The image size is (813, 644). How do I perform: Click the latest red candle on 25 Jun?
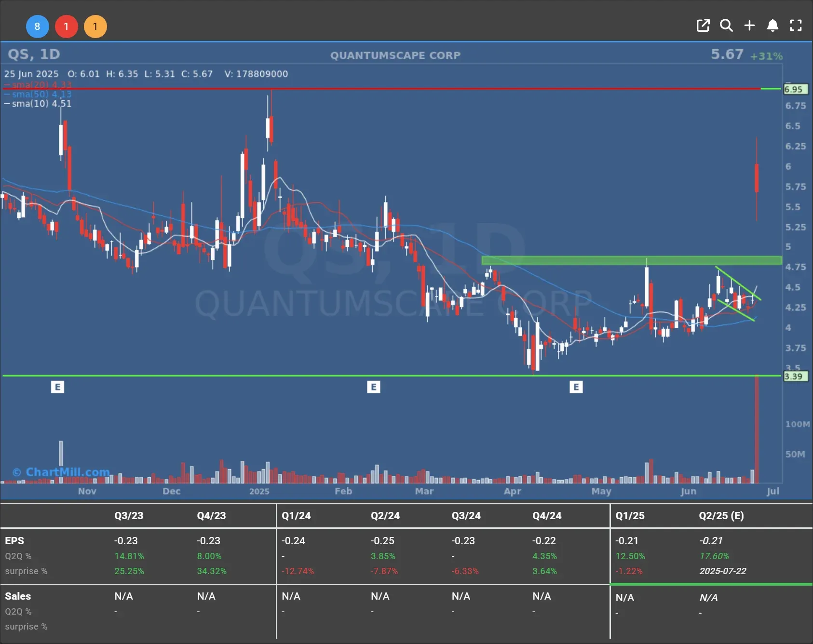(757, 178)
